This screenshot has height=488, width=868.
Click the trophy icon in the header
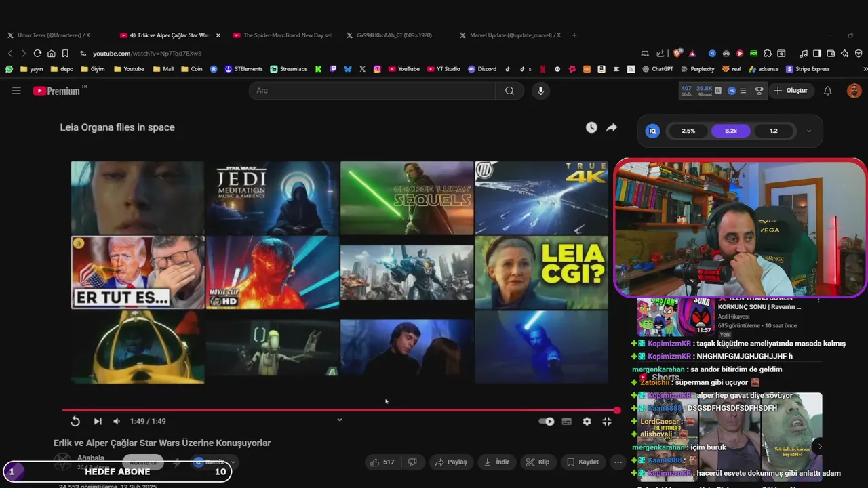pos(759,91)
